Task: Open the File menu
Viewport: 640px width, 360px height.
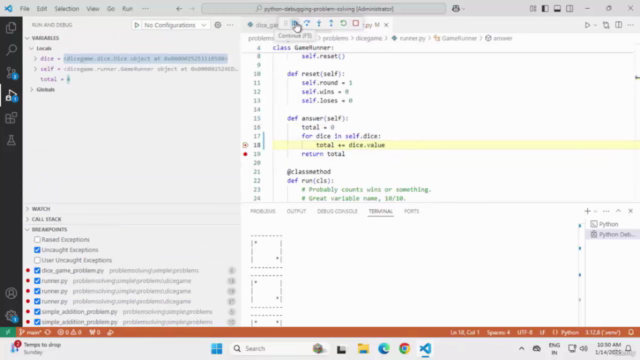Action: pos(24,9)
